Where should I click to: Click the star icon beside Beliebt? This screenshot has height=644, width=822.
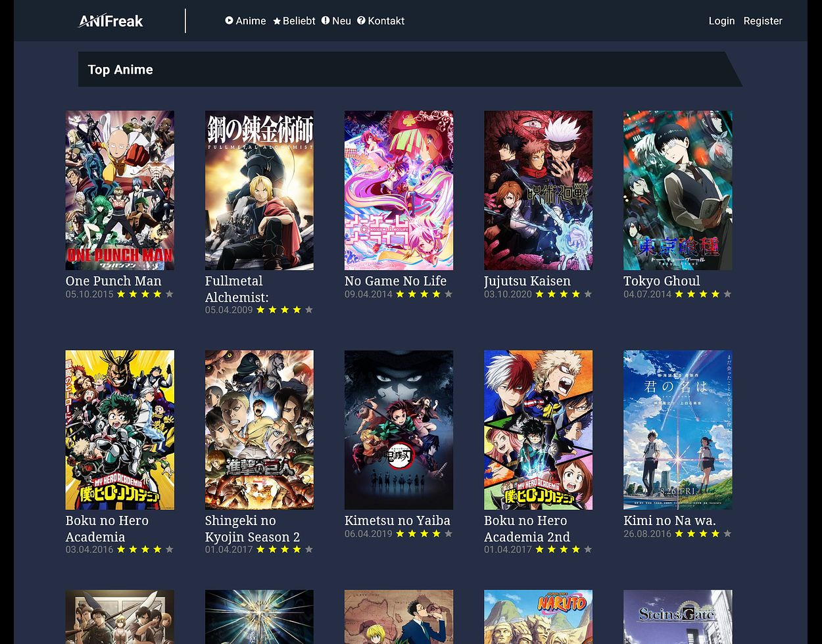tap(277, 21)
